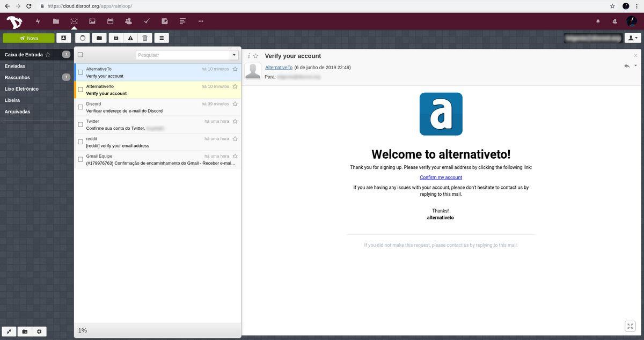Star the reddit verification email
Image resolution: width=644 pixels, height=340 pixels.
point(235,139)
